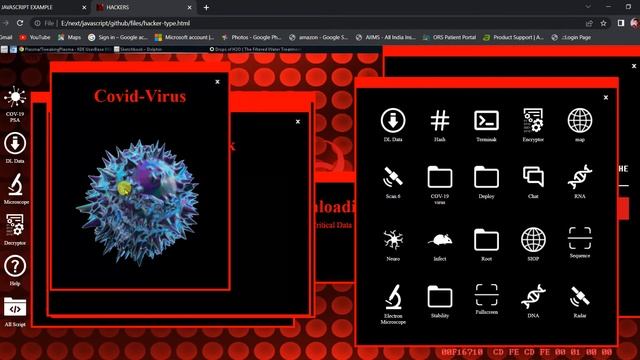Bookmark this page with the star
Image resolution: width=640 pixels, height=360 pixels.
pos(603,23)
